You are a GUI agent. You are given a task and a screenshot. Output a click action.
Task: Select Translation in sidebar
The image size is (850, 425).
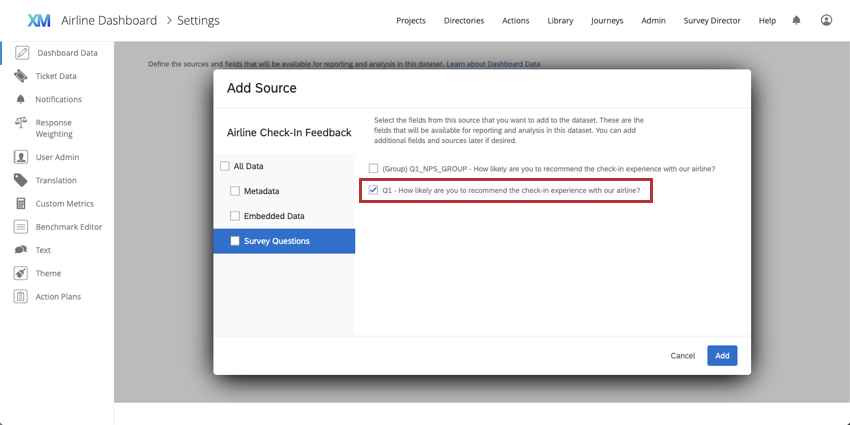[x=57, y=181]
